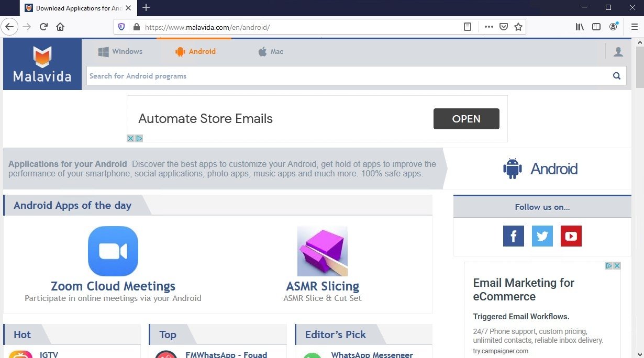644x358 pixels.
Task: Open tracking protection shield info
Action: (x=121, y=27)
